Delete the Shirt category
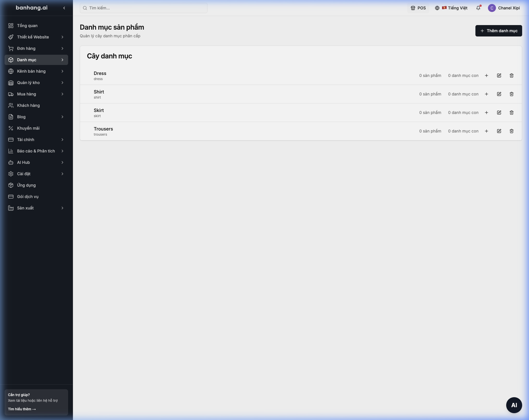This screenshot has width=529, height=420. pos(512,94)
